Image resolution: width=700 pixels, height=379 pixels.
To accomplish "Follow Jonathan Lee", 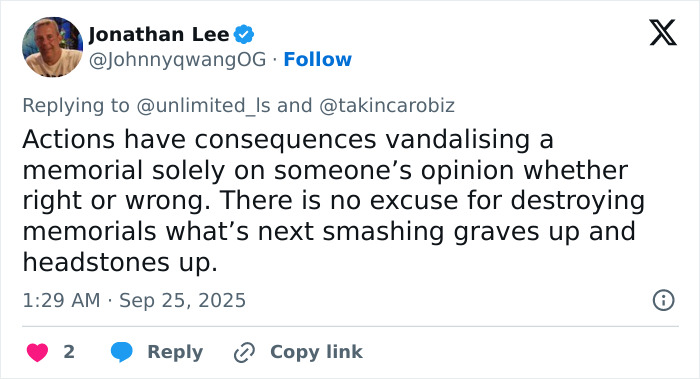I will click(x=317, y=59).
